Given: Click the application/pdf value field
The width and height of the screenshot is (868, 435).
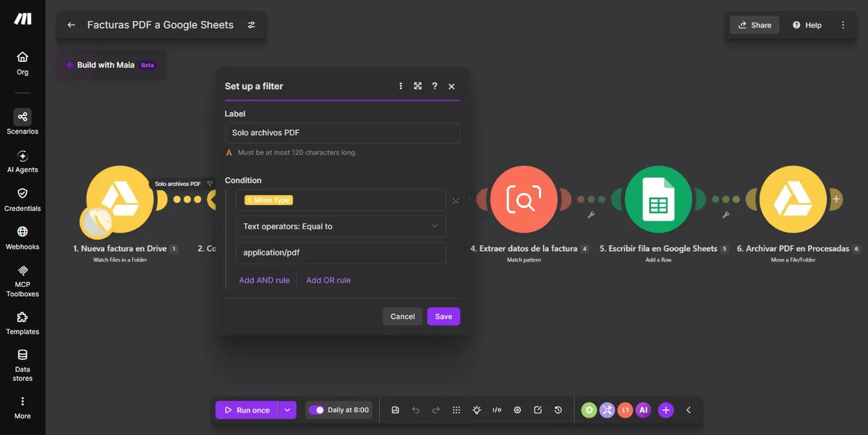Looking at the screenshot, I should (x=341, y=253).
